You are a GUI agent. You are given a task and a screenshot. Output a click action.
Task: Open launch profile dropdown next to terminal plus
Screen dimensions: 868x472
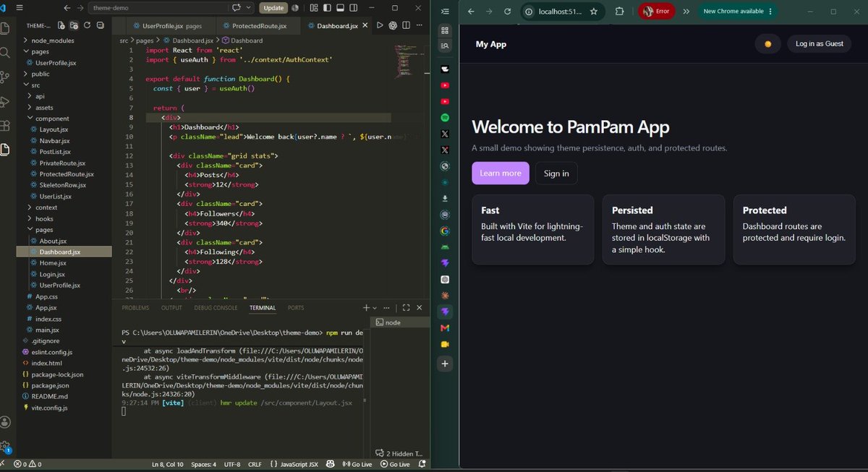(374, 307)
